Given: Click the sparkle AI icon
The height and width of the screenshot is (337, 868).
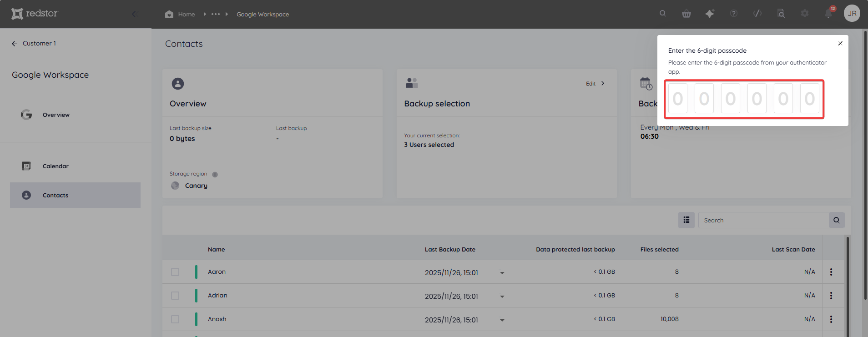Looking at the screenshot, I should point(710,14).
